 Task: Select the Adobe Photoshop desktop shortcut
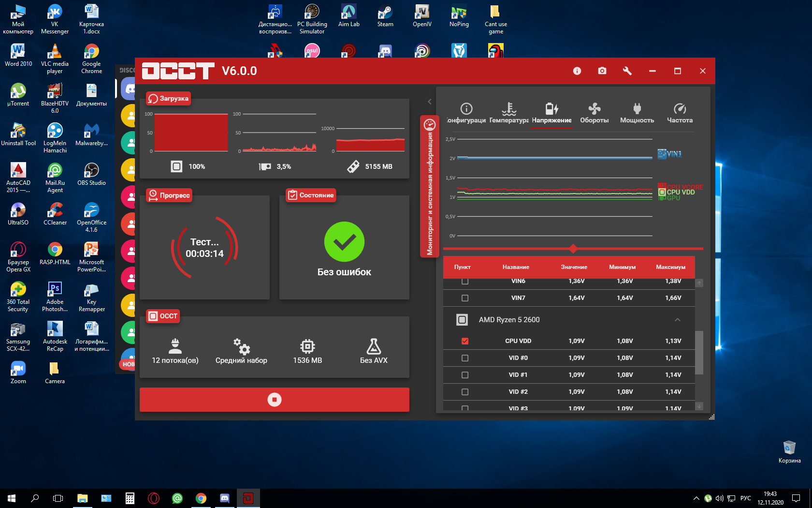tap(55, 297)
